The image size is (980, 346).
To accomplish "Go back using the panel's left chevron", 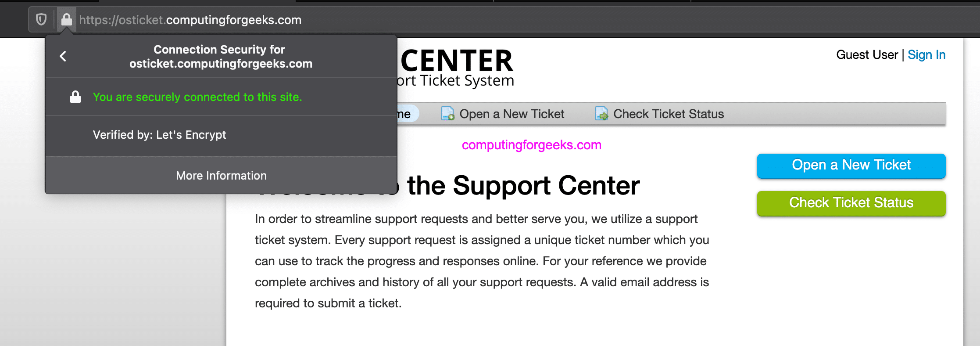I will click(x=63, y=56).
